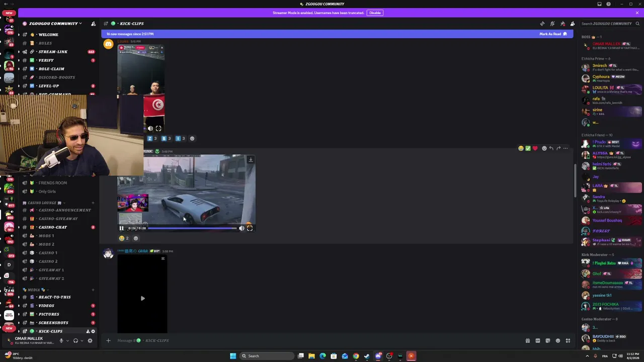Viewport: 644px width, 362px height.
Task: Add laughing emoji quick reaction on message
Action: pos(521,148)
